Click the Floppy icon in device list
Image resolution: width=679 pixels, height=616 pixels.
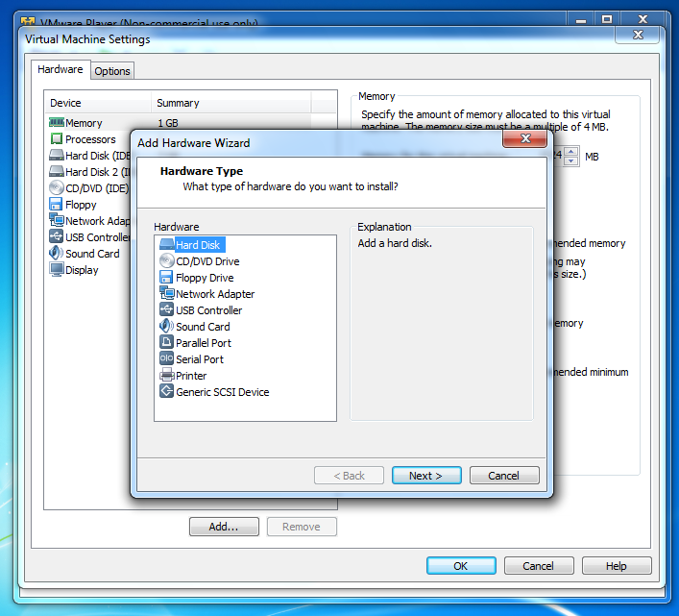point(57,204)
